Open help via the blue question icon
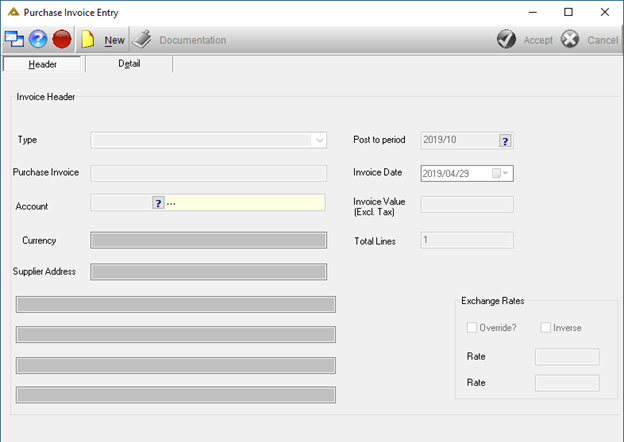The width and height of the screenshot is (624, 442). coord(38,39)
